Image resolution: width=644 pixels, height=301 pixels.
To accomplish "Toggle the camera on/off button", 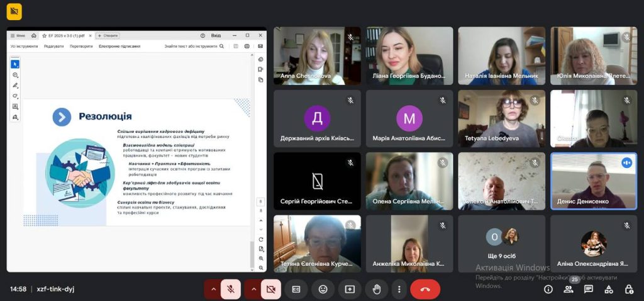I will tap(271, 289).
